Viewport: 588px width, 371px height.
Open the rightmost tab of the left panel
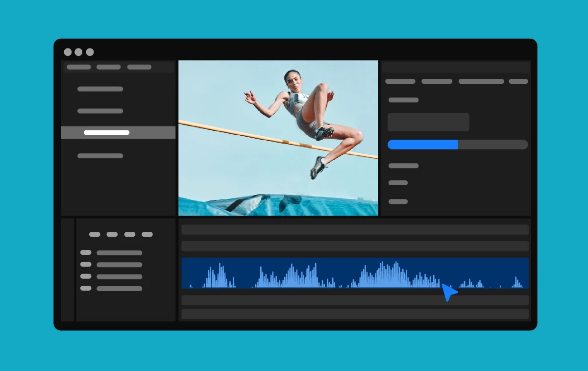(x=139, y=67)
